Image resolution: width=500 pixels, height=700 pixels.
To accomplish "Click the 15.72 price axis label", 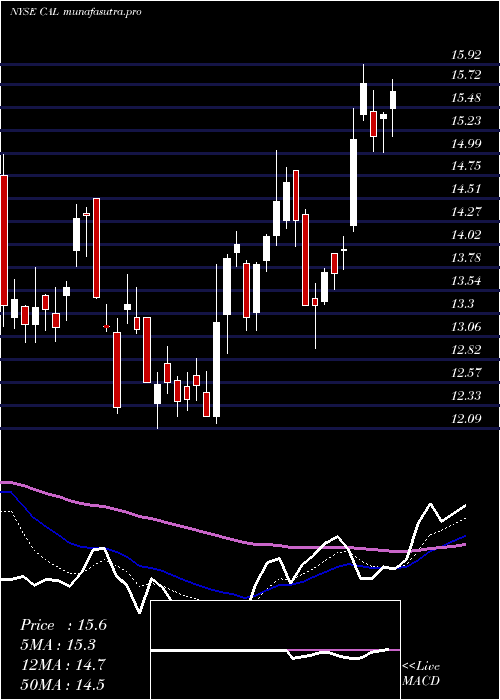I will coord(466,75).
